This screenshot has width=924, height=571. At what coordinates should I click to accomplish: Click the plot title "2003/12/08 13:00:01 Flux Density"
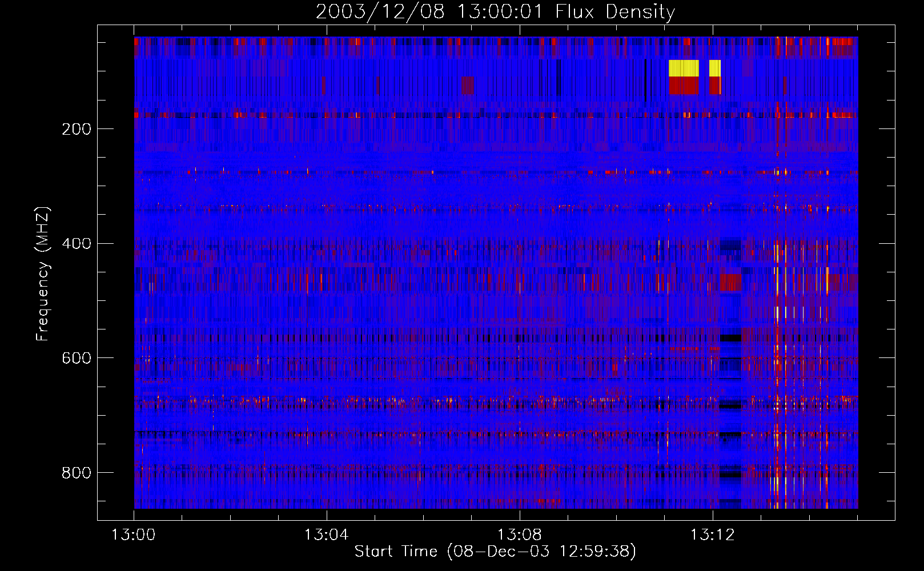tap(495, 11)
